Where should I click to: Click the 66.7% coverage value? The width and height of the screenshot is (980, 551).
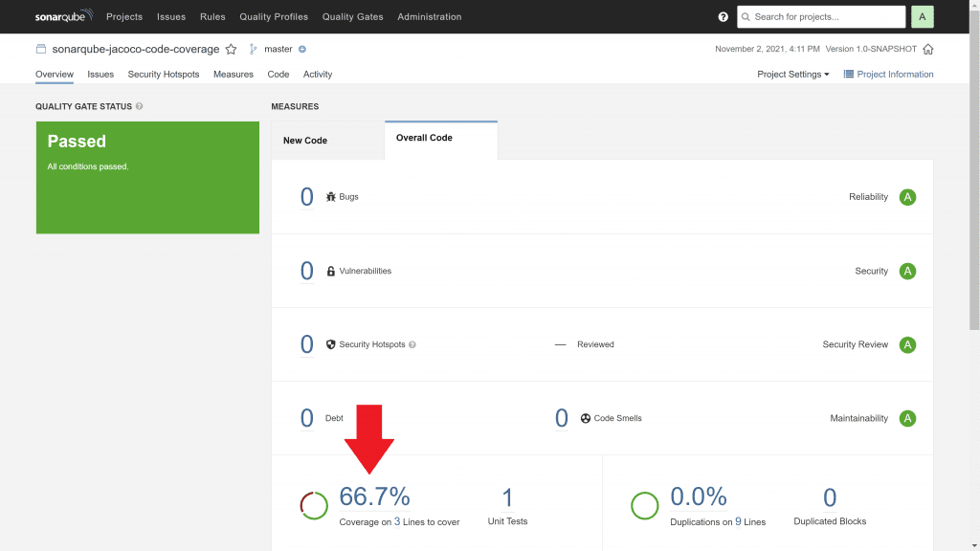click(374, 496)
